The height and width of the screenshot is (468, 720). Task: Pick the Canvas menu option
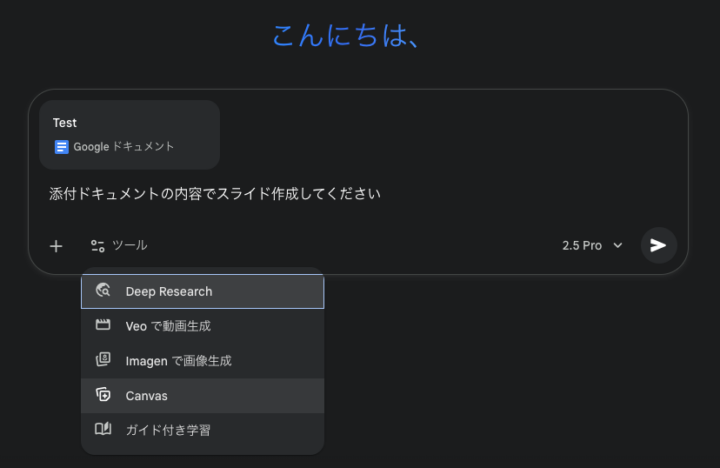(147, 396)
